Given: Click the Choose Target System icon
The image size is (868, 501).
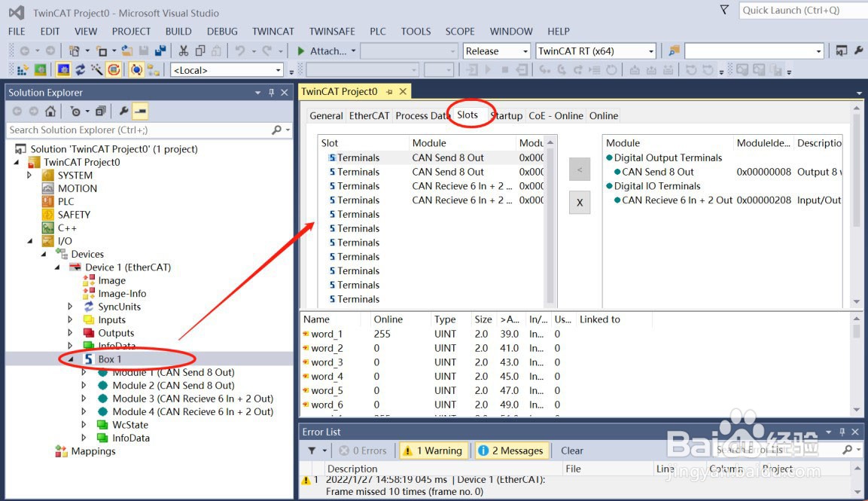Looking at the screenshot, I should click(154, 70).
